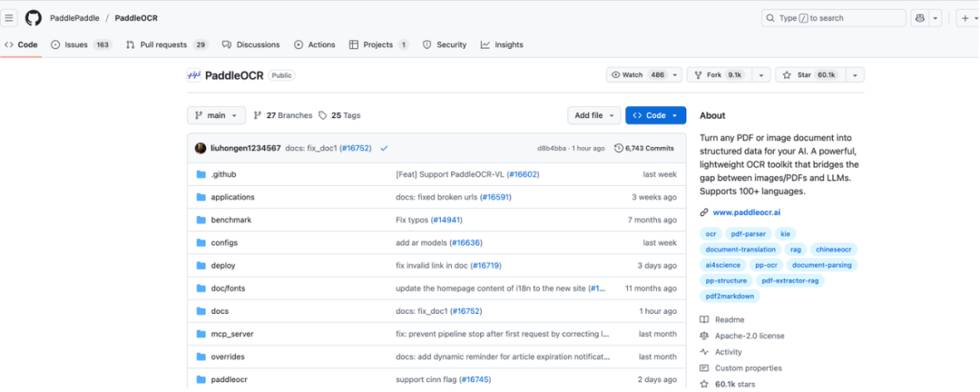Open commit hash d8b4bba
The image size is (980, 392).
click(552, 149)
